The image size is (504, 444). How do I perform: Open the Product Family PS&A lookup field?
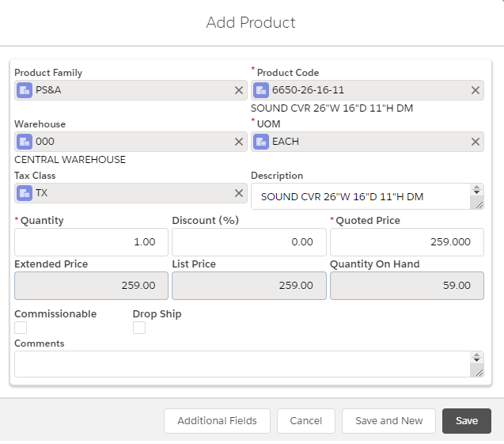coord(131,90)
